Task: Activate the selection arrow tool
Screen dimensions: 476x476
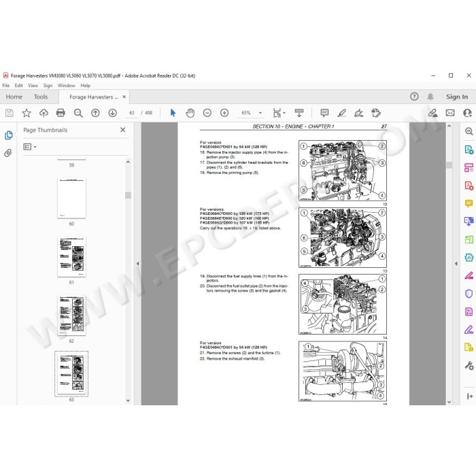Action: point(173,113)
